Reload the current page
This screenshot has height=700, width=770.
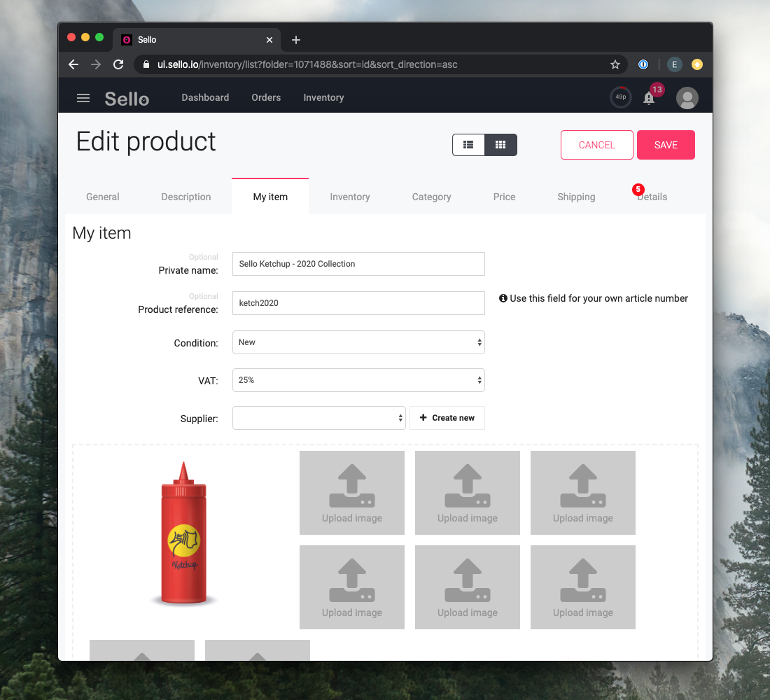(x=118, y=64)
